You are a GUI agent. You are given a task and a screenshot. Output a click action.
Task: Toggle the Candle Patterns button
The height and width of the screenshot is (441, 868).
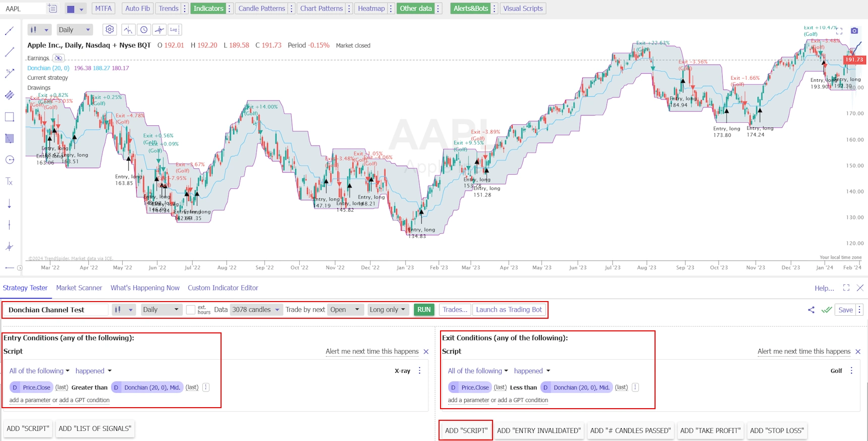pos(261,9)
